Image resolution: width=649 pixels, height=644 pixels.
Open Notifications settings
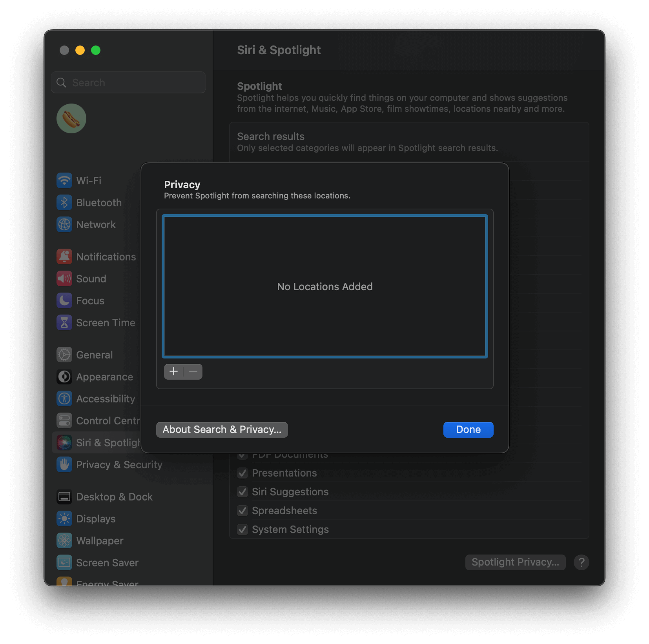point(106,257)
